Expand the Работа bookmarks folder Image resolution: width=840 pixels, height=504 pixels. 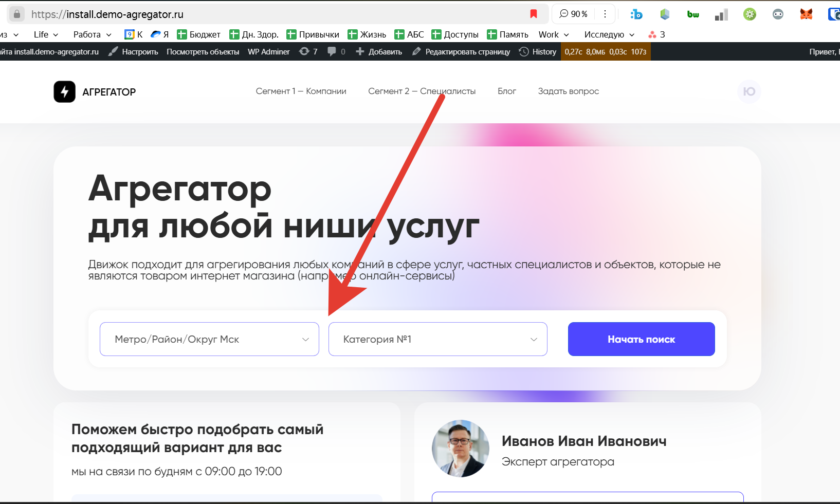click(92, 34)
